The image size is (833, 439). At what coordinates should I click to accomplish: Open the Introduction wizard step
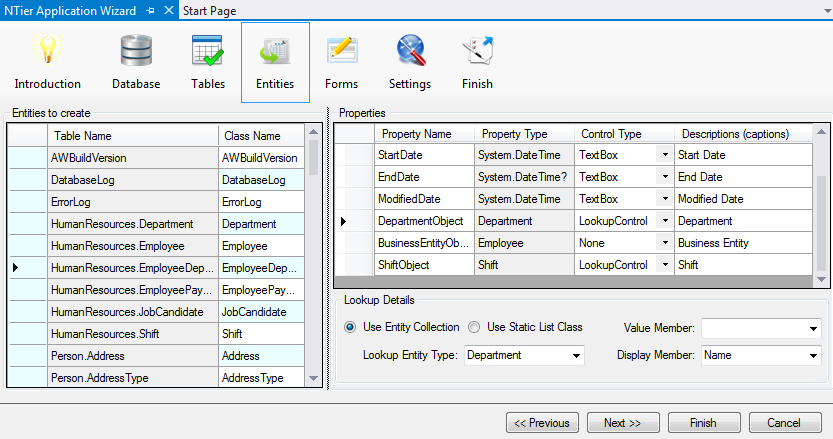click(47, 62)
